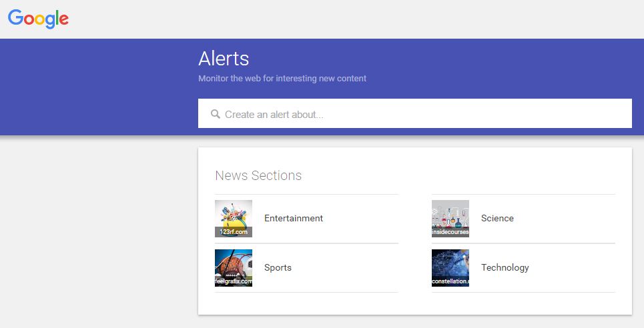This screenshot has width=644, height=328.
Task: Click the magnifying glass search icon
Action: (215, 114)
